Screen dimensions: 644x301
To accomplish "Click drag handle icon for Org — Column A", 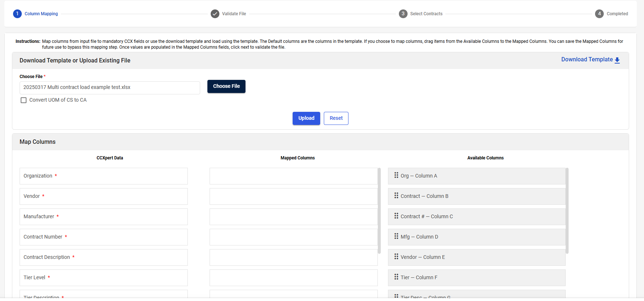I will (x=396, y=175).
